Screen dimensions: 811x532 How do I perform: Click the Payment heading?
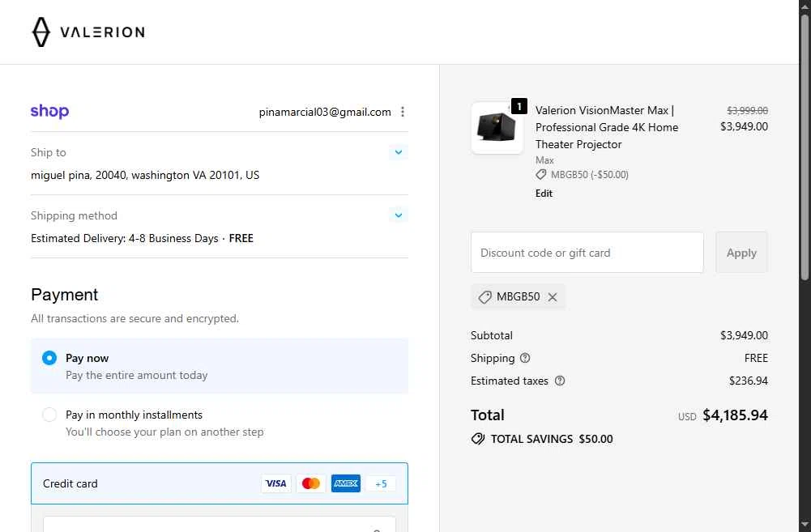(64, 295)
